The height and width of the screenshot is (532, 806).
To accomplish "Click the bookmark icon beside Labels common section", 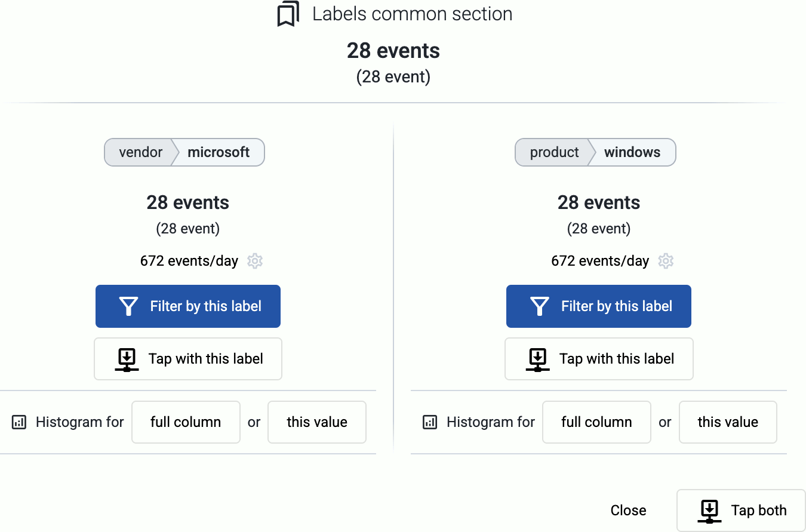I will pyautogui.click(x=288, y=14).
